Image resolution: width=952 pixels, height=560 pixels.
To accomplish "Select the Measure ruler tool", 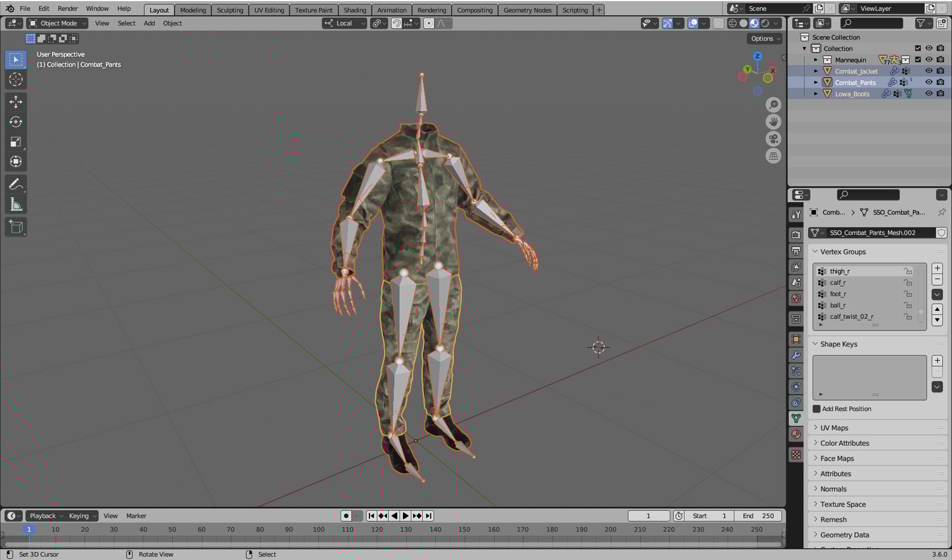I will [16, 205].
